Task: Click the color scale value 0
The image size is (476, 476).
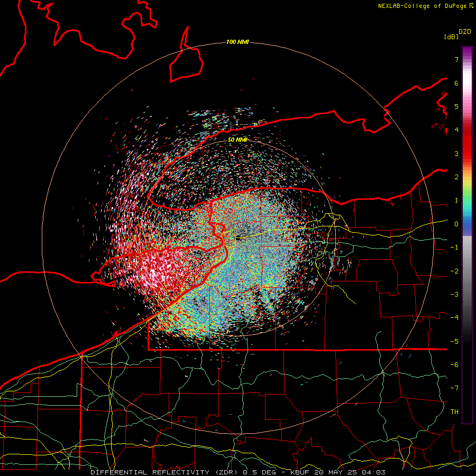Action: [456, 224]
